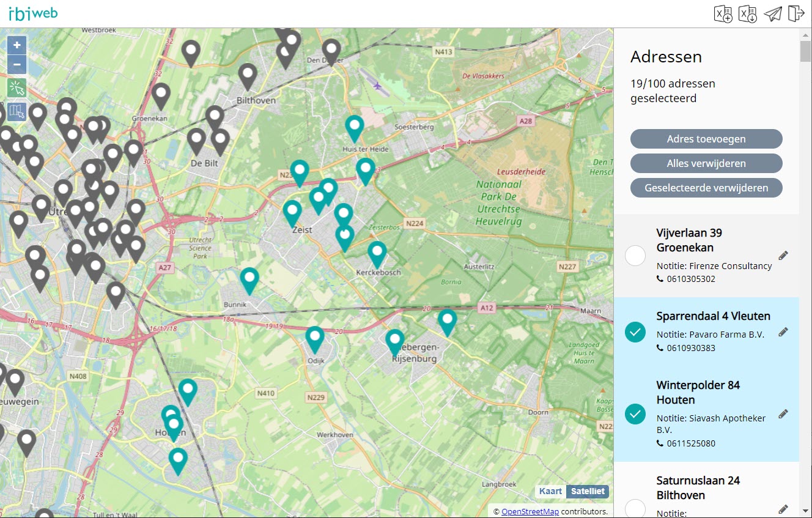Deselect the Sparrendaal 4 Vleuten address

tap(635, 332)
